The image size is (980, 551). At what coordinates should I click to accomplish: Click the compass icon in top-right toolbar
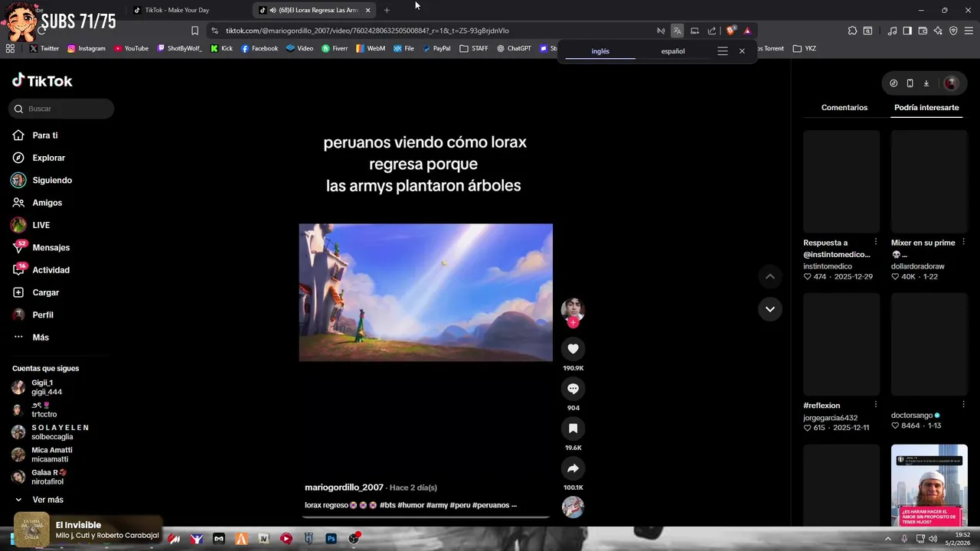[893, 83]
